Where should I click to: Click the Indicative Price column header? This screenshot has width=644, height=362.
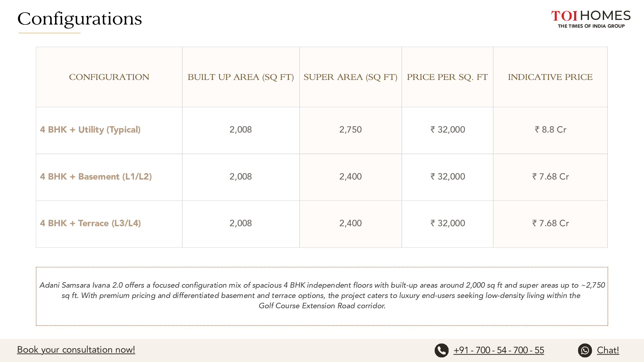(550, 77)
